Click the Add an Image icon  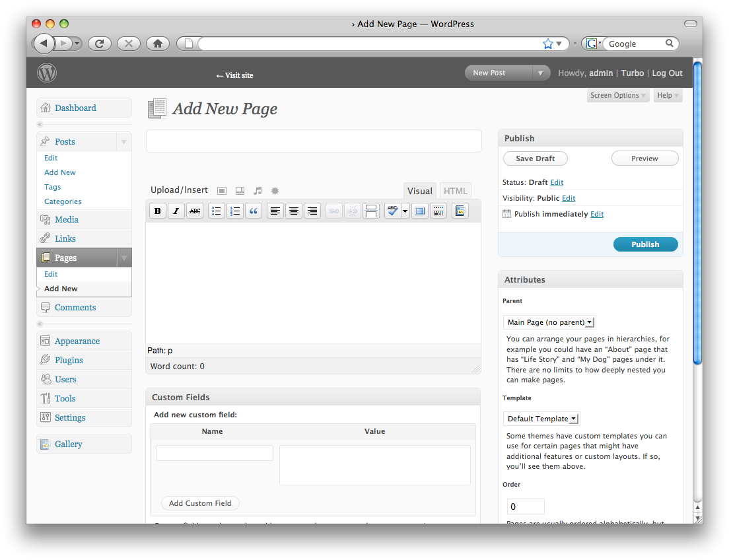tap(222, 191)
